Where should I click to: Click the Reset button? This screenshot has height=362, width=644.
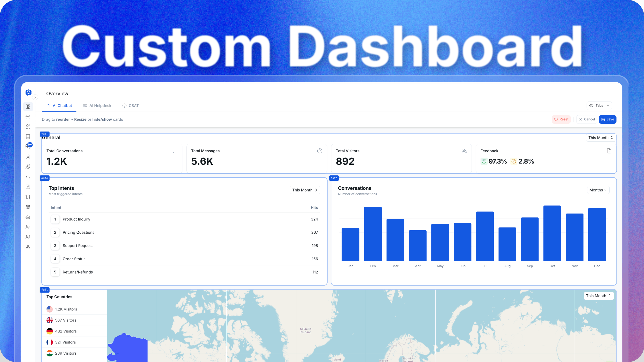[x=561, y=119]
